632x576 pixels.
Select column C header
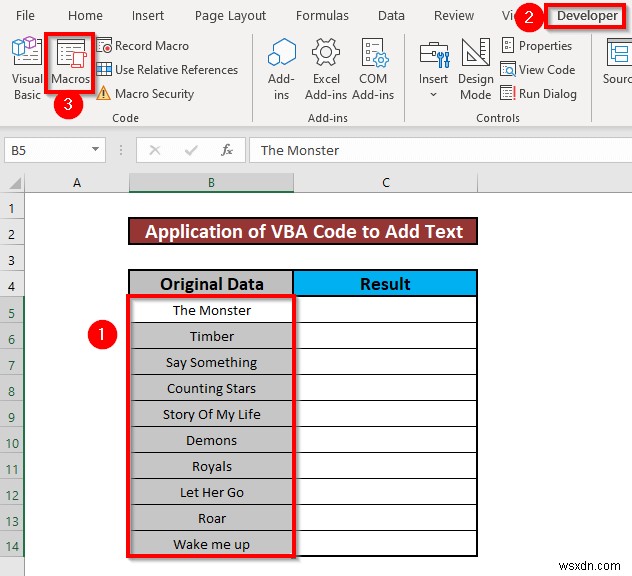tap(386, 183)
